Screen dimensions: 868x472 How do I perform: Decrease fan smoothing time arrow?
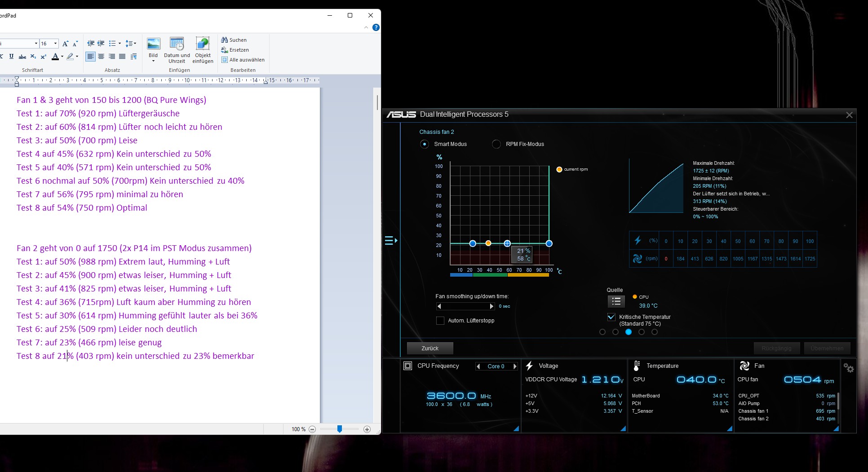(x=439, y=306)
